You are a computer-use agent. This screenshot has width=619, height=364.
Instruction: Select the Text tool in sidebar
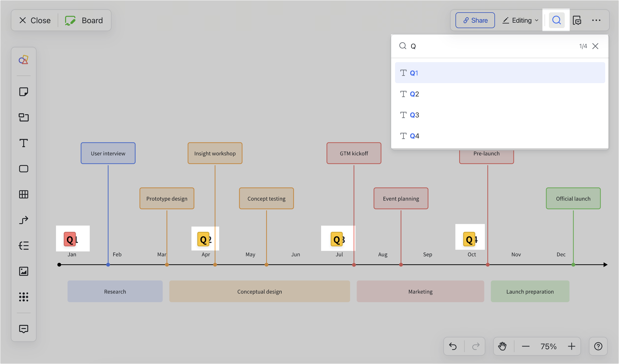coord(24,143)
